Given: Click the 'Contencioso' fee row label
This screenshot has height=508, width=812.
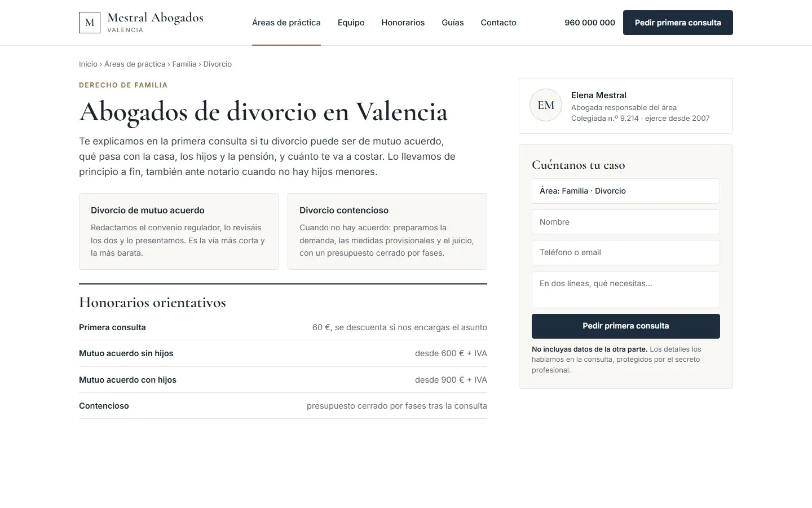Looking at the screenshot, I should 104,406.
